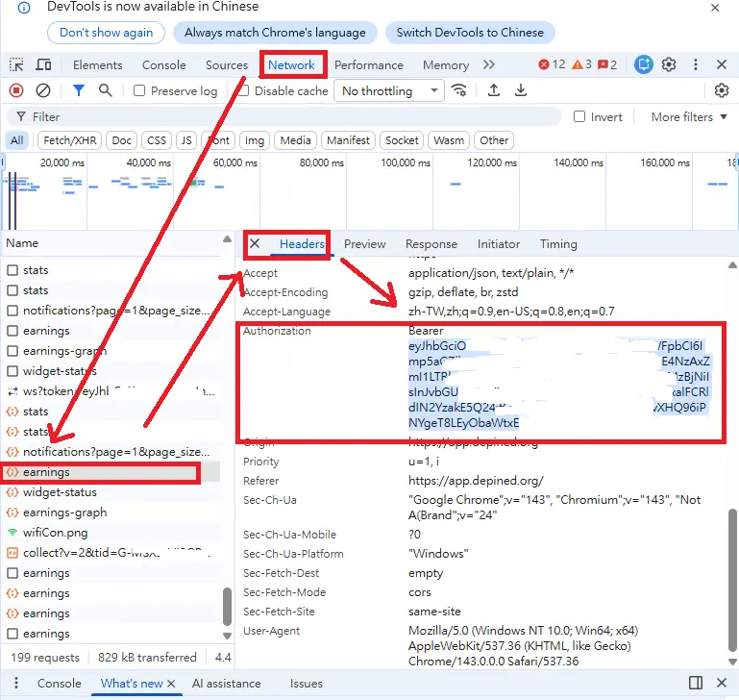Toggle the device toolbar icon
Viewport: 739px width, 700px height.
tap(43, 65)
